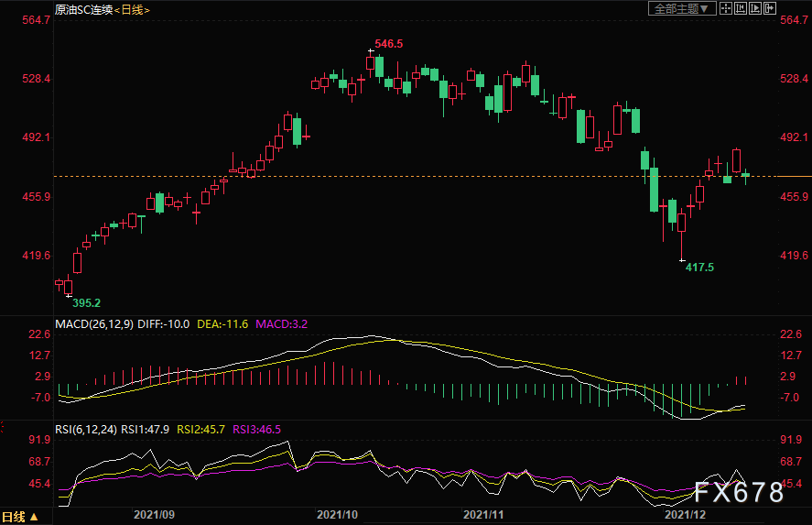Screen dimensions: 812x525
Task: Click the left MACD axis 22.6 label
Action: click(x=39, y=334)
